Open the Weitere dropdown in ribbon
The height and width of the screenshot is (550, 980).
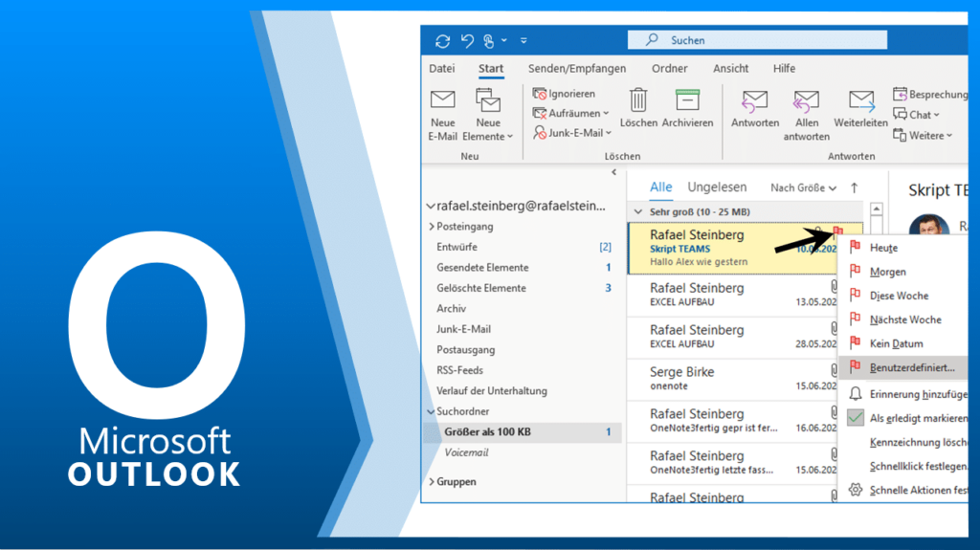[x=923, y=135]
